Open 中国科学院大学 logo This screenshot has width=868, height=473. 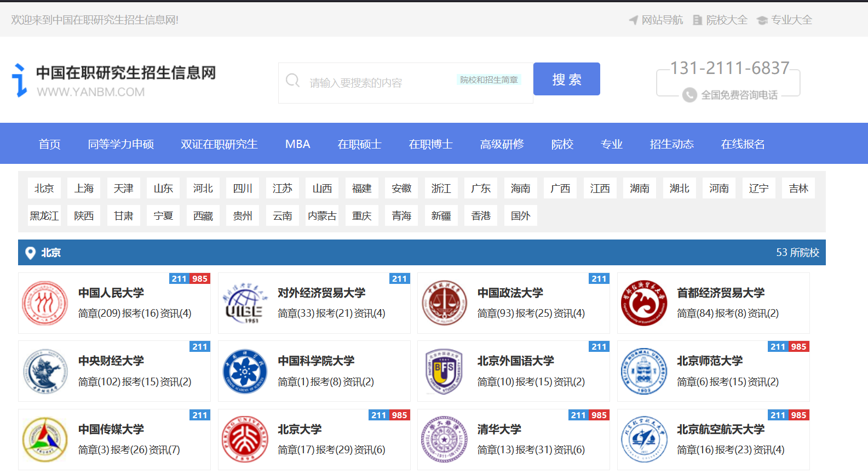244,371
